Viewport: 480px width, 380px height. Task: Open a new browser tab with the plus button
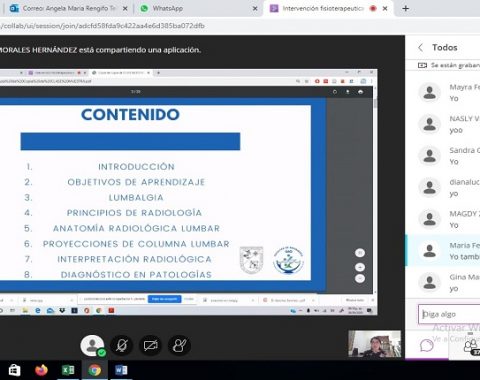click(x=406, y=8)
